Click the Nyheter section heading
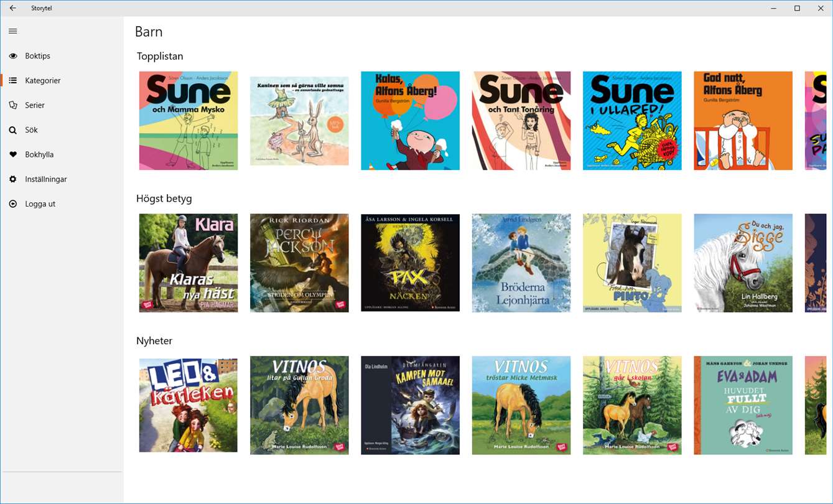The image size is (833, 504). click(x=154, y=341)
